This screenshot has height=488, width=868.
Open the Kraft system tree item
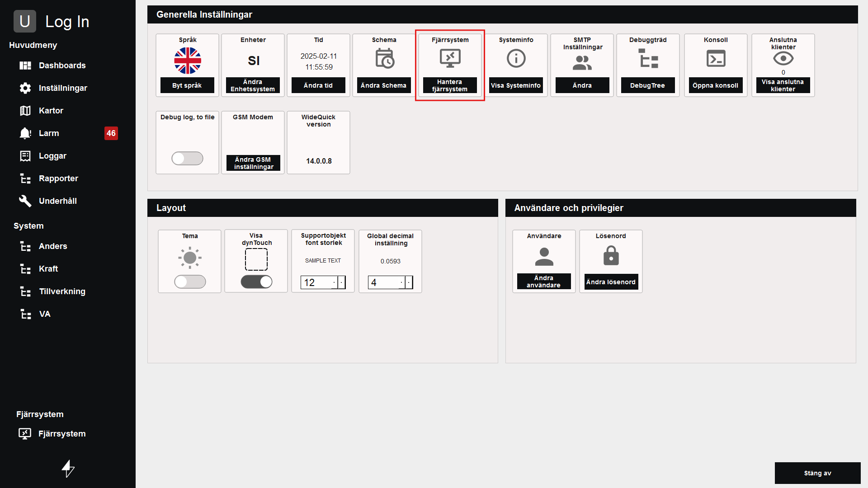coord(48,269)
